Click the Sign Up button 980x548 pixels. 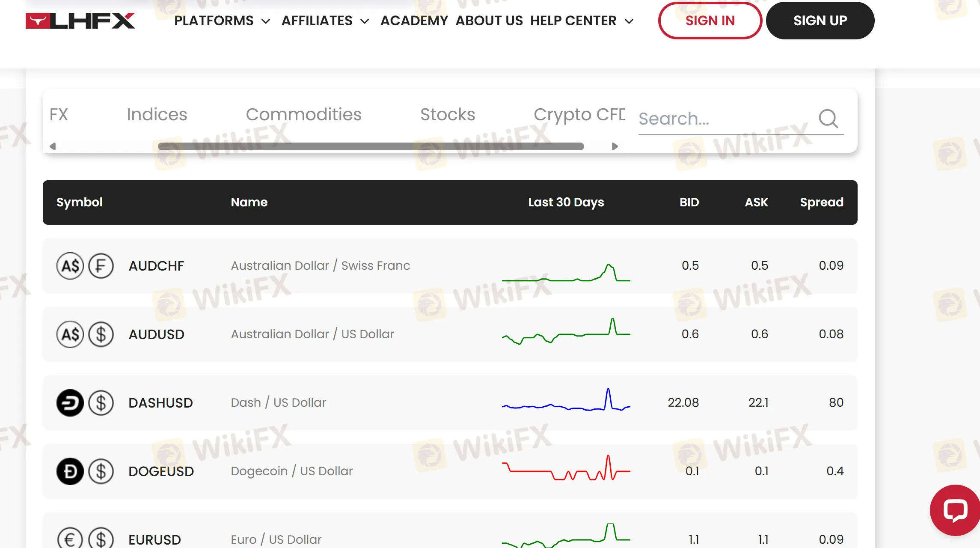pos(820,21)
